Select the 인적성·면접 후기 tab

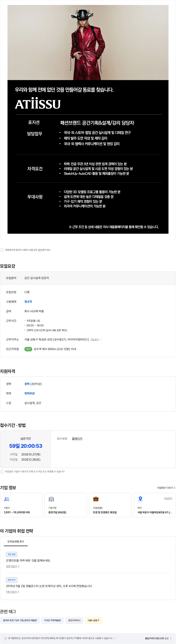click(16, 542)
